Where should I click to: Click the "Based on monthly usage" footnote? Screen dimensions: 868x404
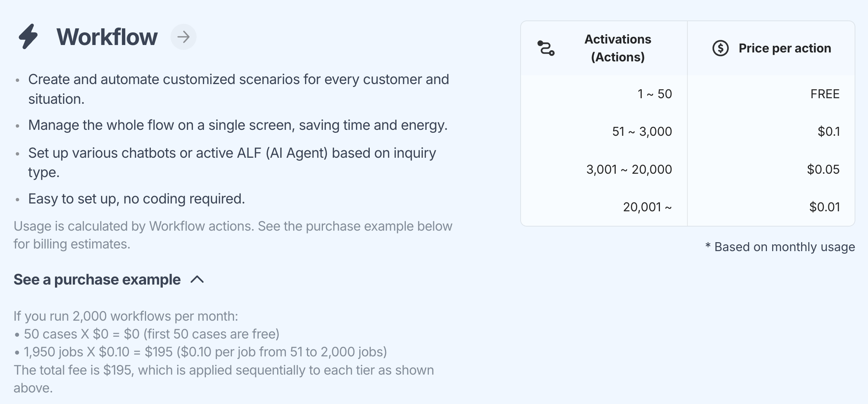(x=784, y=247)
